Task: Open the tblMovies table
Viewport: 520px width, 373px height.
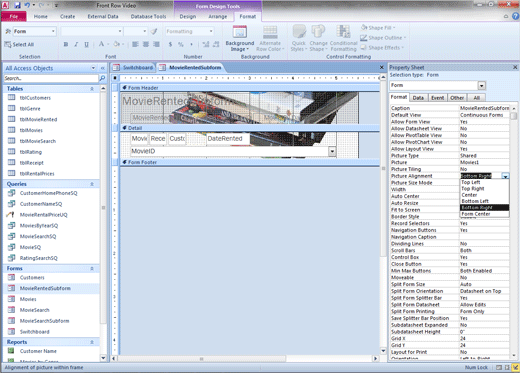Action: (31, 130)
